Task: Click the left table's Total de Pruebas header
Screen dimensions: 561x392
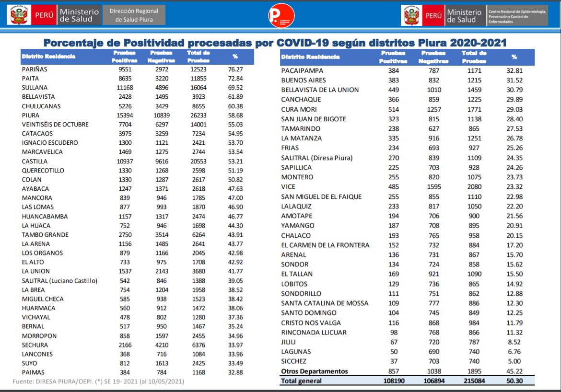Action: click(199, 57)
